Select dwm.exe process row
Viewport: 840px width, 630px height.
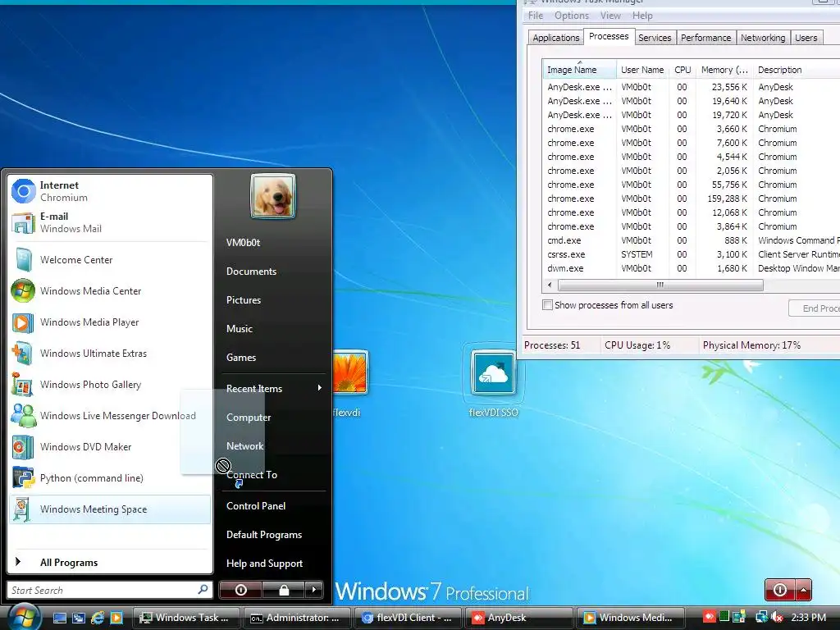tap(691, 268)
